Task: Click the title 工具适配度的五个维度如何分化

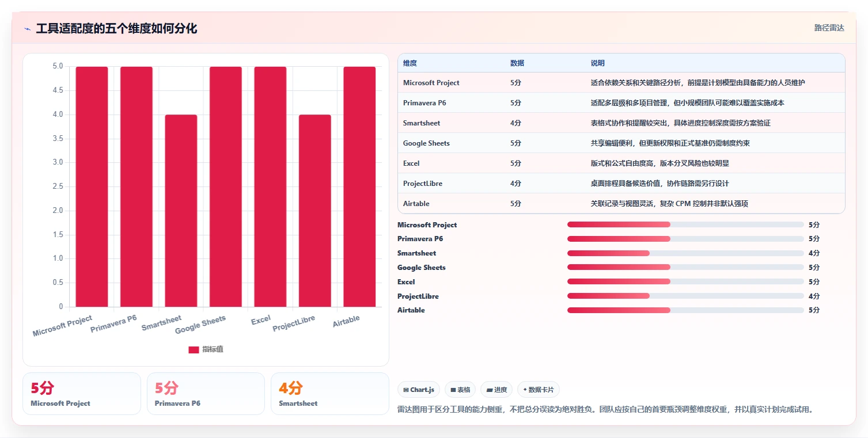Action: [x=116, y=28]
